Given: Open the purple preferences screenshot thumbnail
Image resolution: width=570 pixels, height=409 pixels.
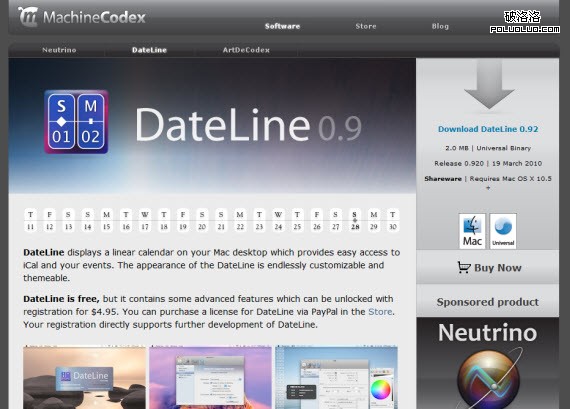Looking at the screenshot, I should (210, 377).
